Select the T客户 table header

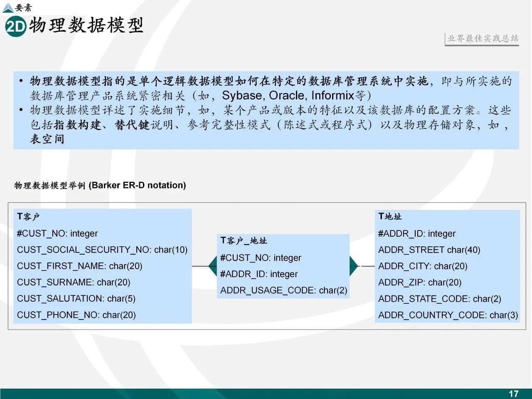[x=28, y=216]
